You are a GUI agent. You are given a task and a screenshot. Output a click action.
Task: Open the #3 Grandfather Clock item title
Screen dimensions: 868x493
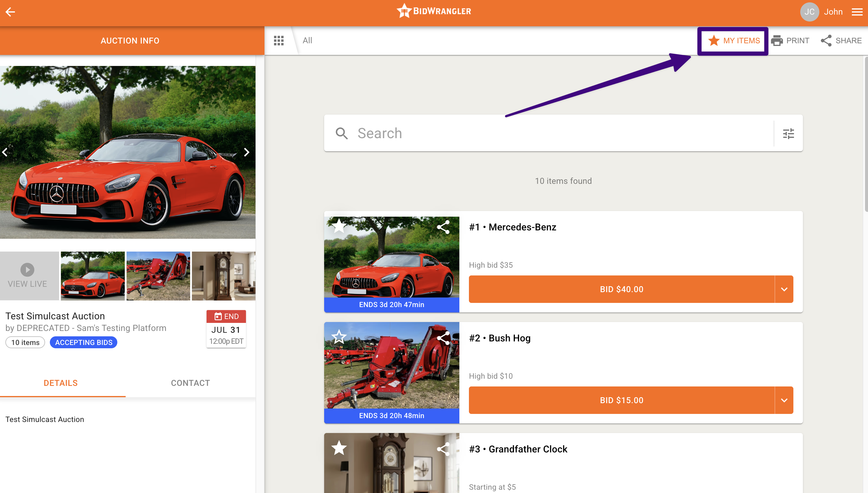(518, 449)
